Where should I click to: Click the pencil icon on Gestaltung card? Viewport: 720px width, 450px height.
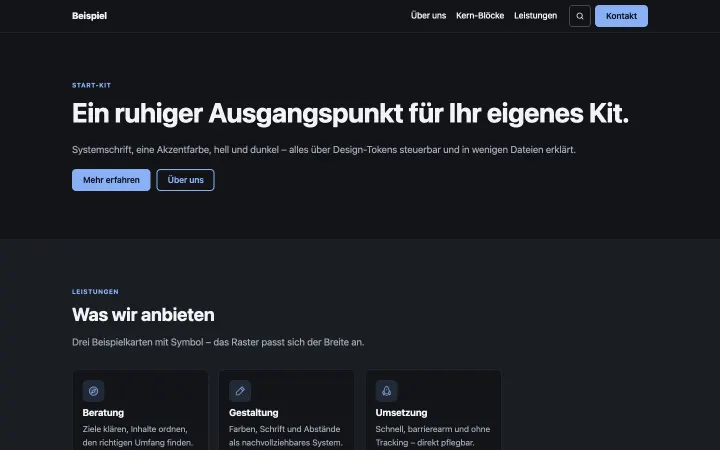click(240, 391)
